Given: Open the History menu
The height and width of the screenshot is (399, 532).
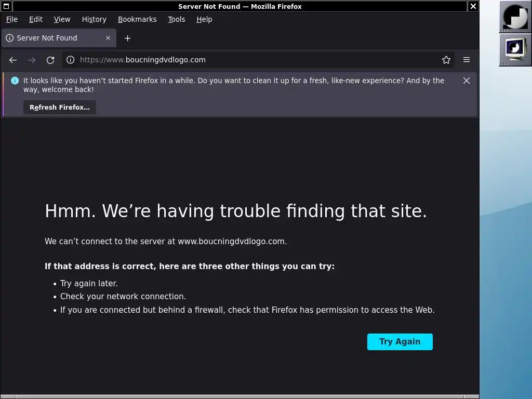Looking at the screenshot, I should click(94, 19).
